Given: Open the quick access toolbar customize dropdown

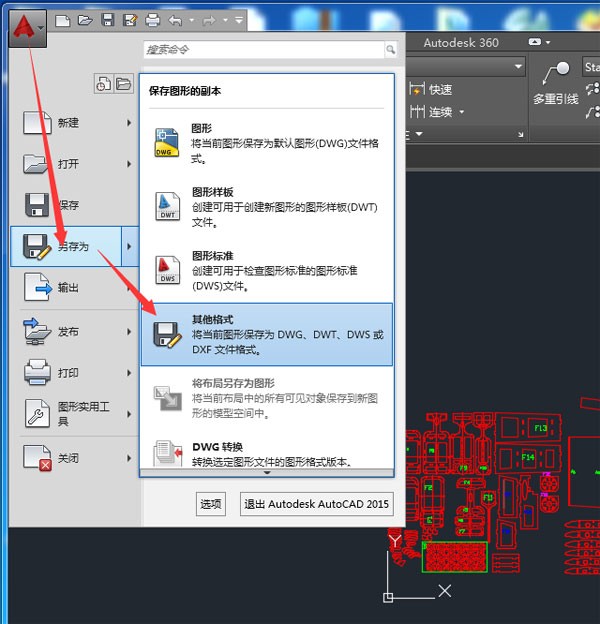Looking at the screenshot, I should [x=239, y=20].
